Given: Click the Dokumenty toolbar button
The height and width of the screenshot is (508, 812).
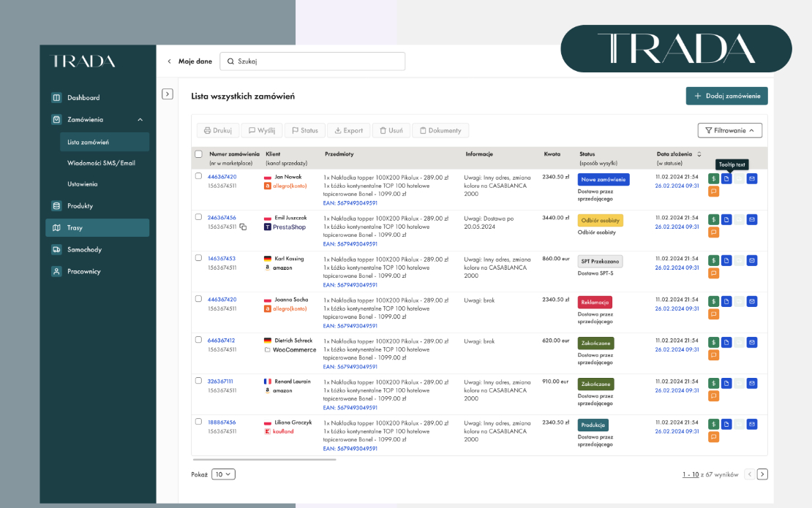Looking at the screenshot, I should pyautogui.click(x=440, y=130).
